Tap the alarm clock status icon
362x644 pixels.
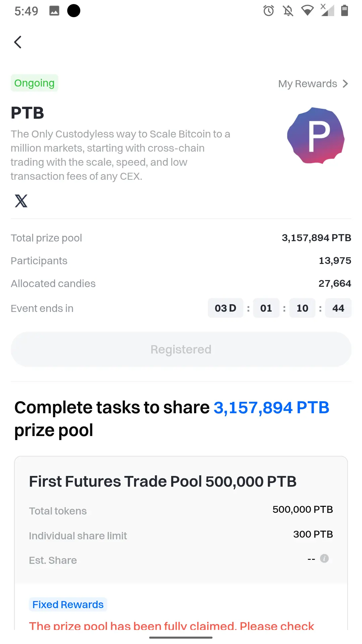pos(268,11)
